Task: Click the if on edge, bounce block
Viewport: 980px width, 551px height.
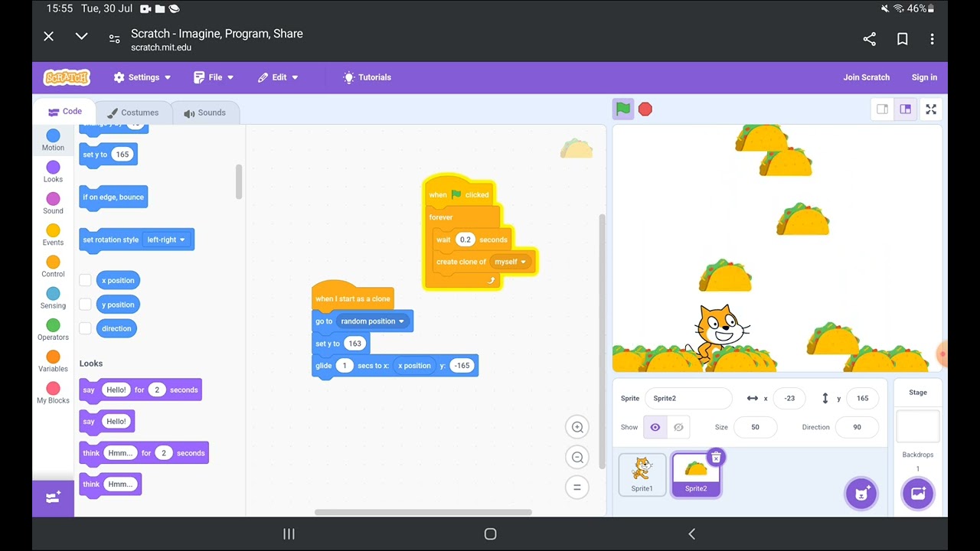Action: click(x=113, y=197)
